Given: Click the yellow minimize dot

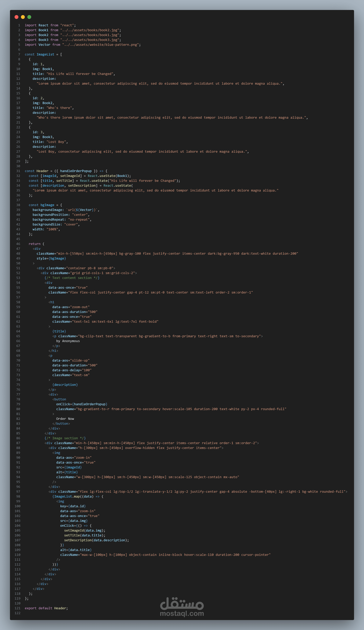Looking at the screenshot, I should pos(23,17).
